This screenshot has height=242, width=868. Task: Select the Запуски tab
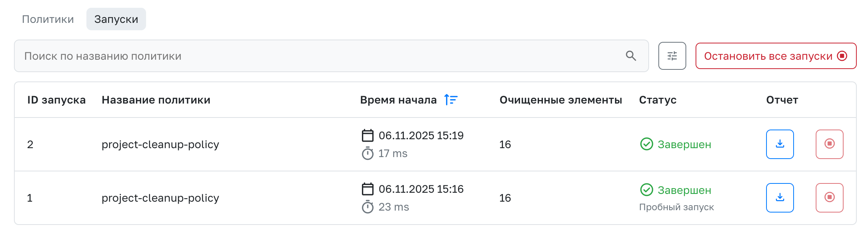[x=116, y=19]
